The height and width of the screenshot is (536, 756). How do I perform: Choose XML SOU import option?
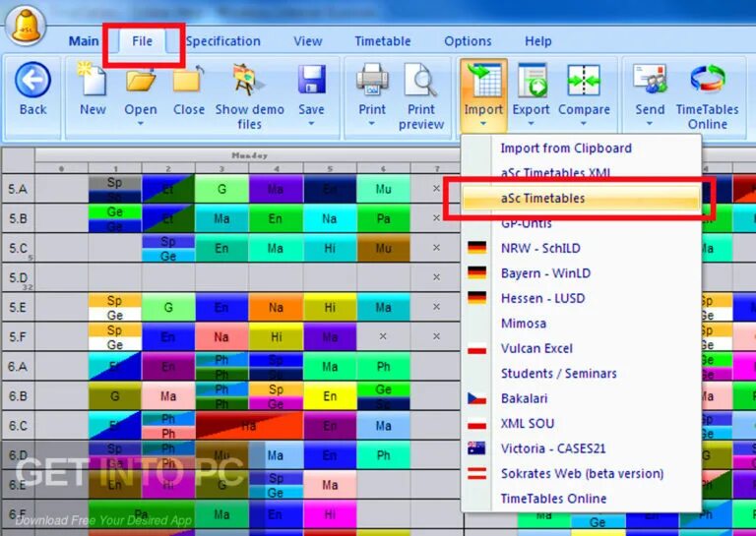pyautogui.click(x=581, y=424)
